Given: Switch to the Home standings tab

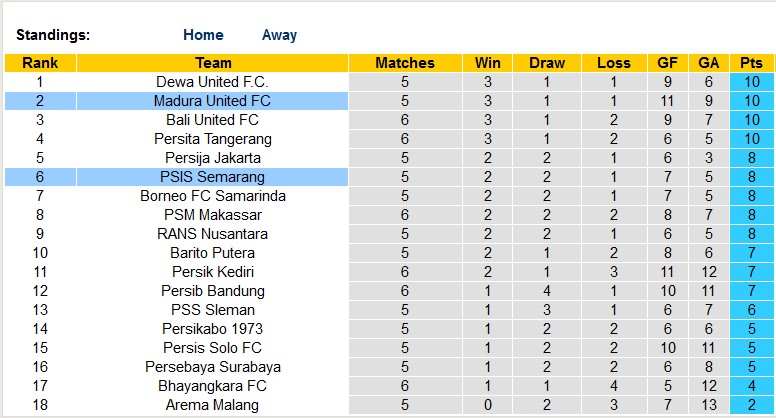Looking at the screenshot, I should pos(203,35).
